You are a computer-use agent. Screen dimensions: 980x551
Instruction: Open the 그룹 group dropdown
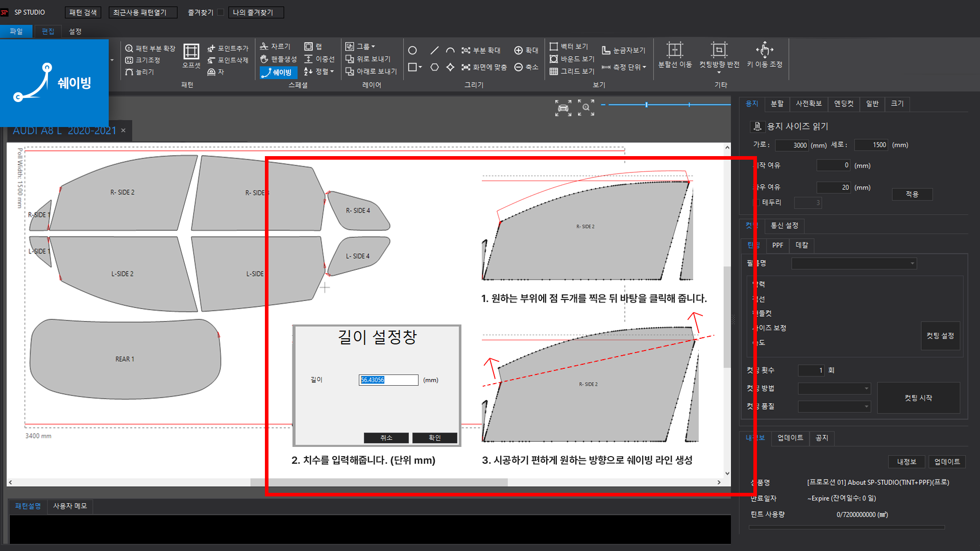coord(373,46)
